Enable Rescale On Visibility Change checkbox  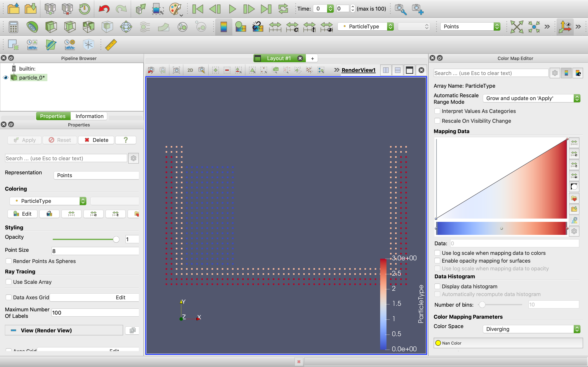(437, 121)
